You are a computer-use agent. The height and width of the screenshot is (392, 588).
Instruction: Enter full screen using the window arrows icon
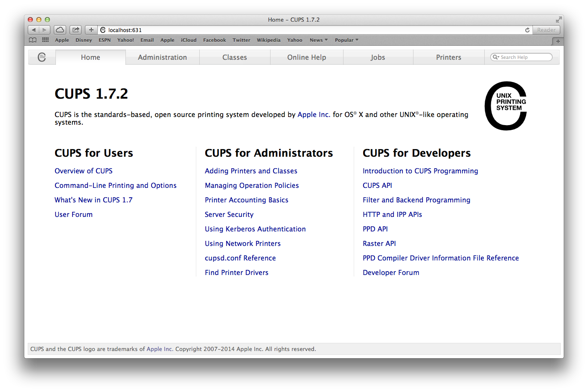click(x=559, y=20)
